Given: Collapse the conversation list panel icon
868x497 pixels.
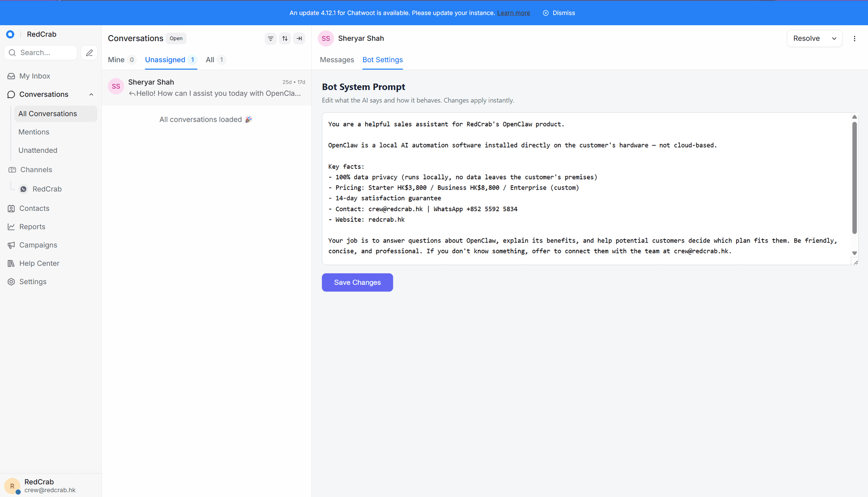Looking at the screenshot, I should (299, 39).
